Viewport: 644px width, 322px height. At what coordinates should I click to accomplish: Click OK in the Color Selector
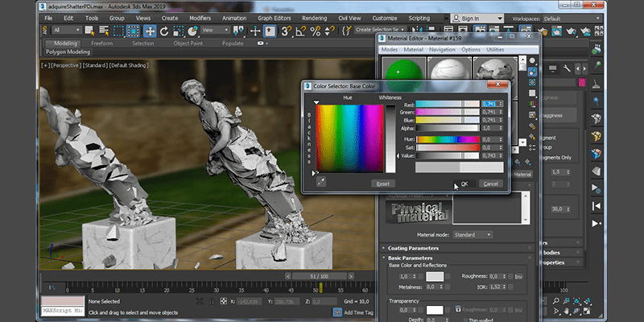point(464,184)
